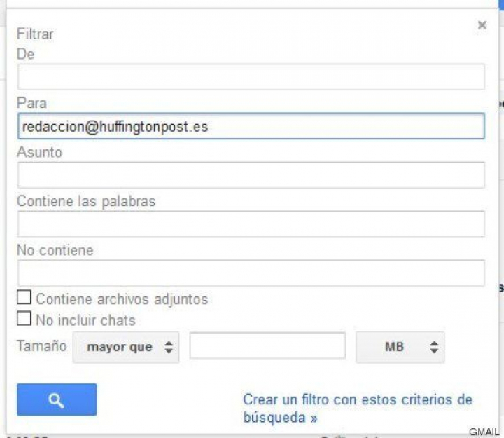The width and height of the screenshot is (504, 438).
Task: Click the Tamaño size value text box
Action: coord(267,346)
